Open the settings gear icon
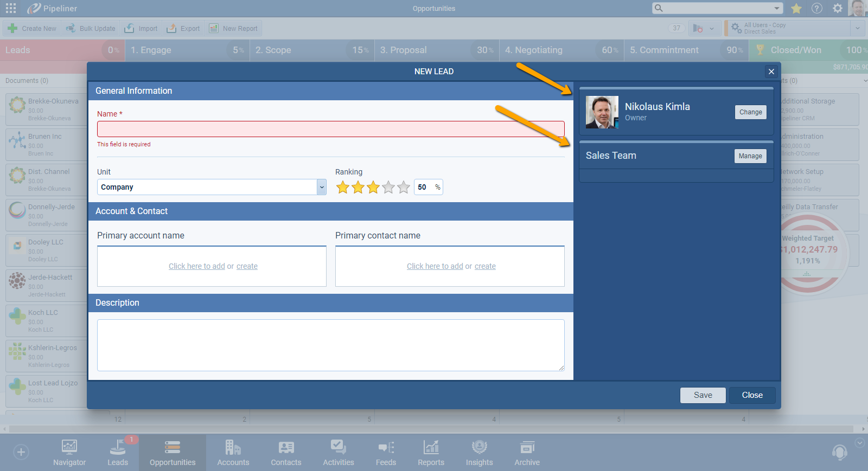The height and width of the screenshot is (471, 868). point(838,8)
